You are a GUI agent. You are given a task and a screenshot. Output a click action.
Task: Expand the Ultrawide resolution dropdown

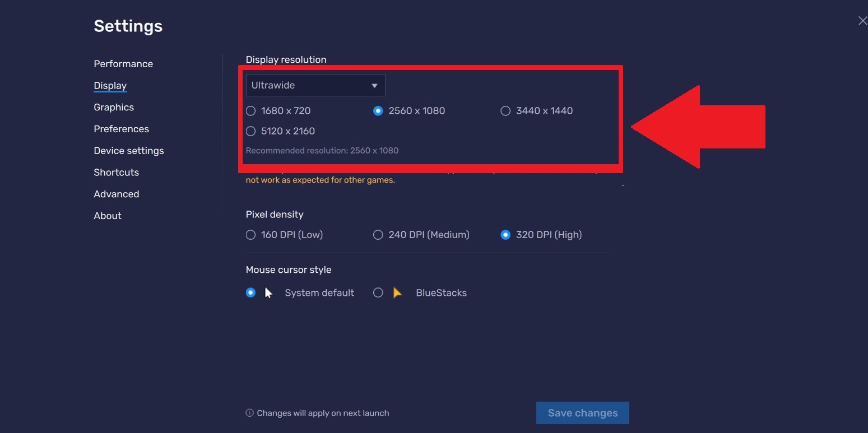(315, 85)
